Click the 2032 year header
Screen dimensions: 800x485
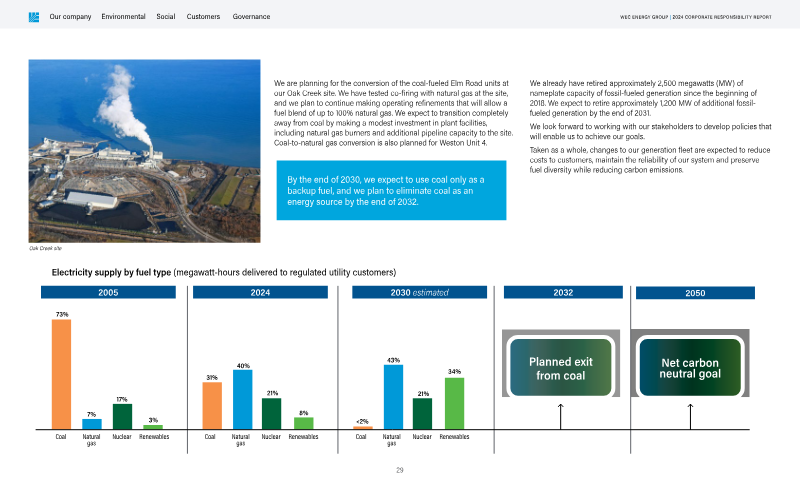[562, 292]
